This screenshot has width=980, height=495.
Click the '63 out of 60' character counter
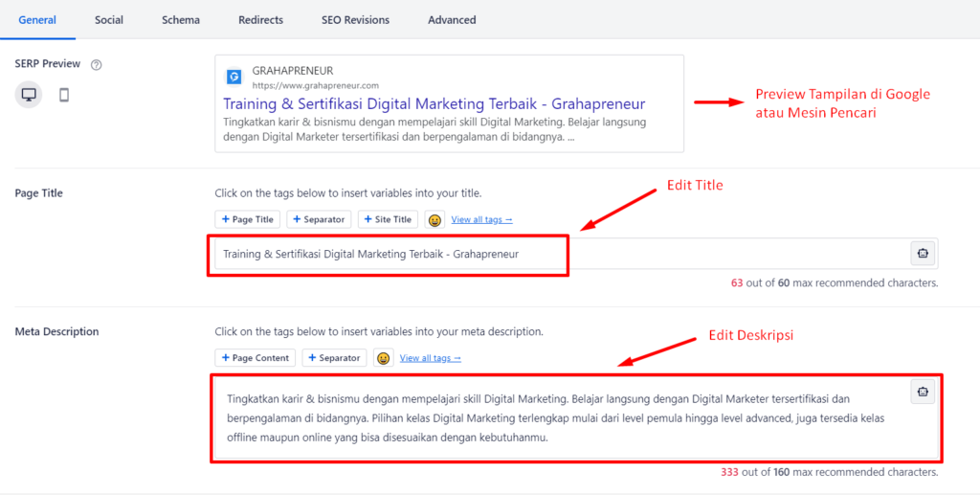click(835, 282)
